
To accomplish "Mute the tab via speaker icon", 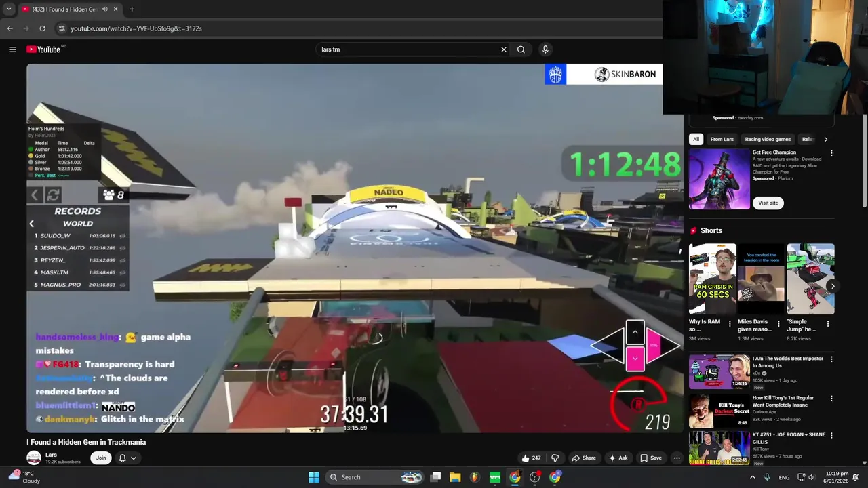I will (x=105, y=9).
